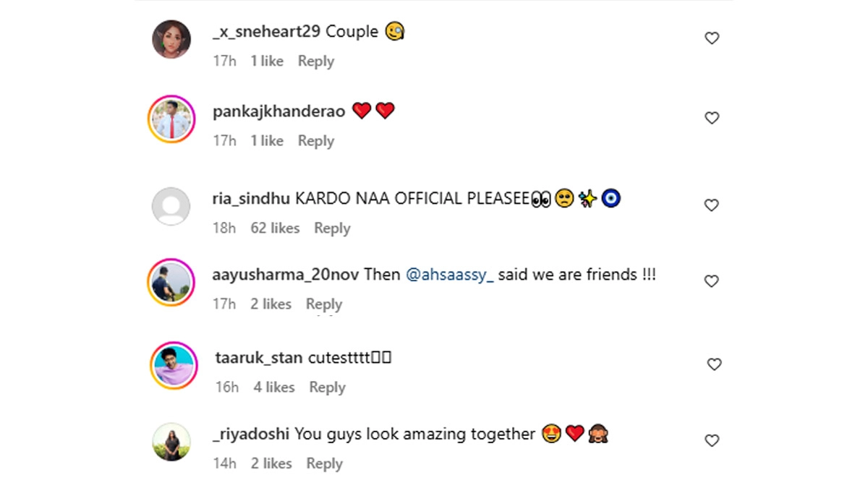View aayusharma_20nov's story ring avatar

(x=172, y=282)
